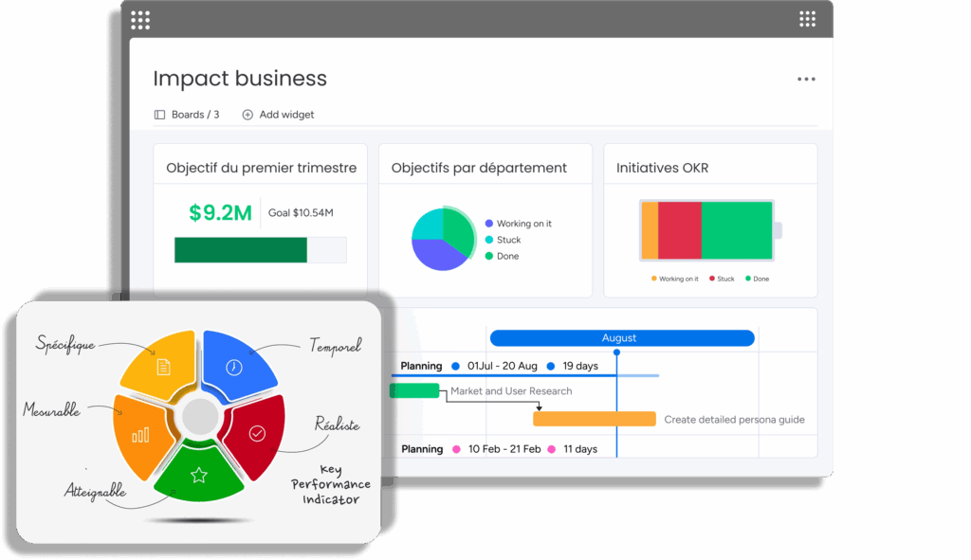Click the Mesurable handwritten label
This screenshot has height=560, width=971.
51,409
